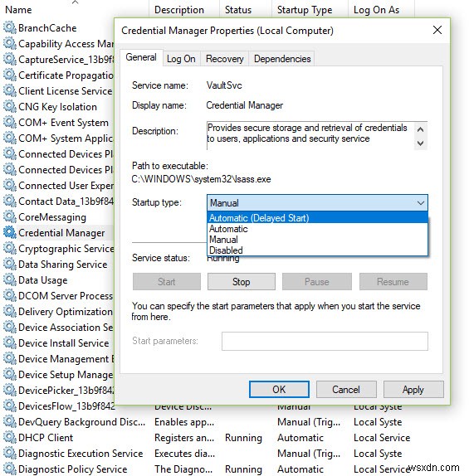Click Apply in the properties dialog
Viewport: 469px width, 476px height.
[413, 389]
